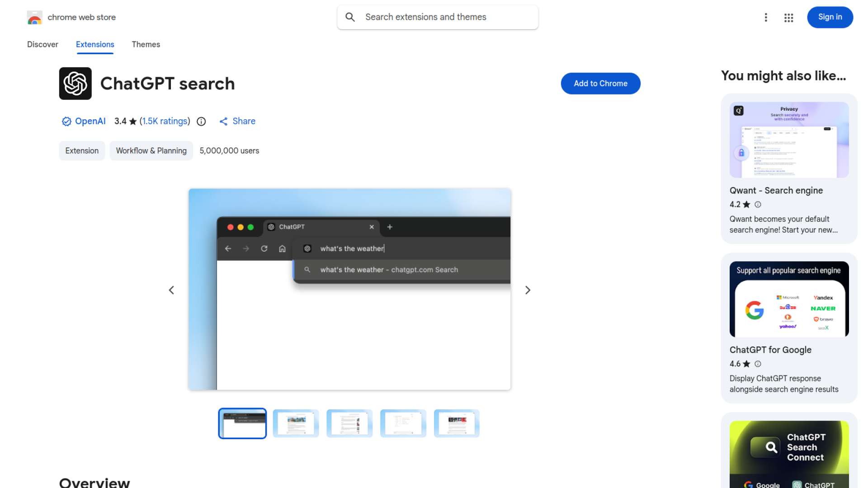Click the info icon next to the rating
This screenshot has height=488, width=868.
(201, 121)
